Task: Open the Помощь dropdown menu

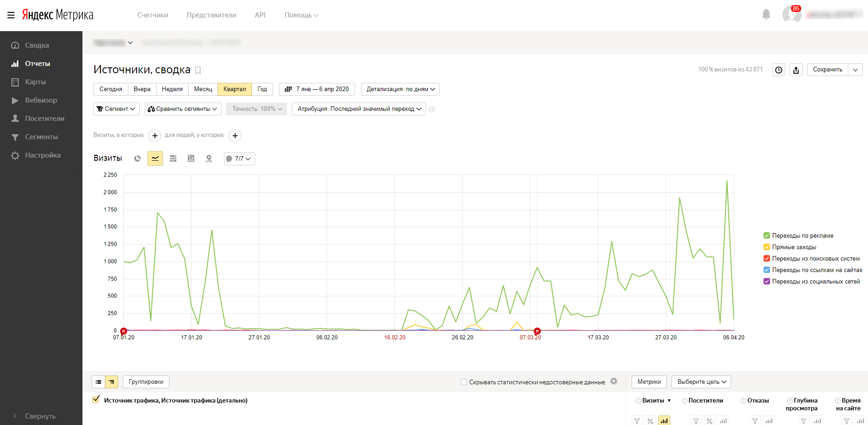Action: [x=301, y=15]
